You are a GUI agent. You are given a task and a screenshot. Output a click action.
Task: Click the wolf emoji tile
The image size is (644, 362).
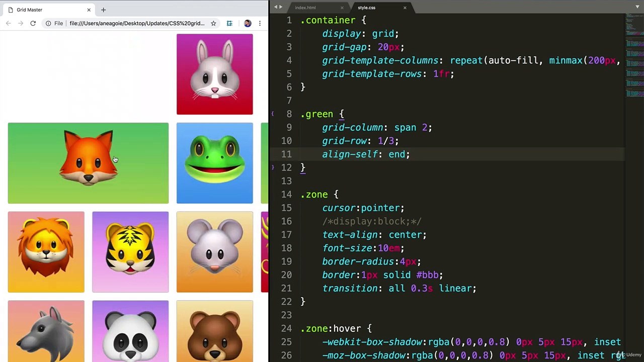coord(46,331)
